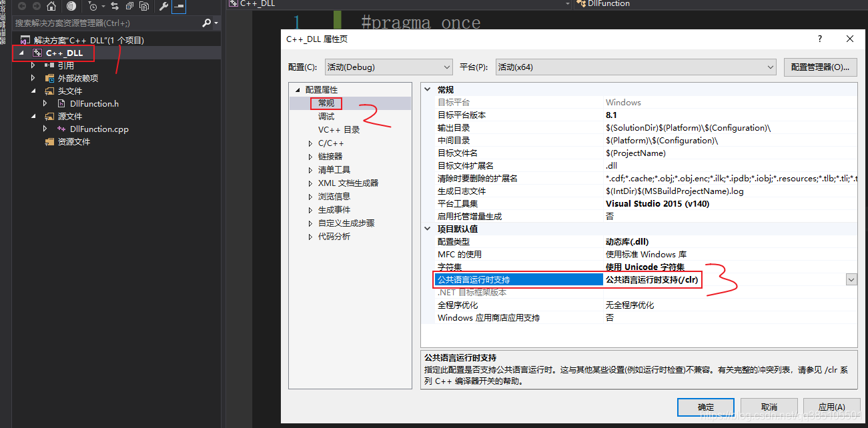Click the Forward arrow in Solution Explorer toolbar

coord(36,6)
